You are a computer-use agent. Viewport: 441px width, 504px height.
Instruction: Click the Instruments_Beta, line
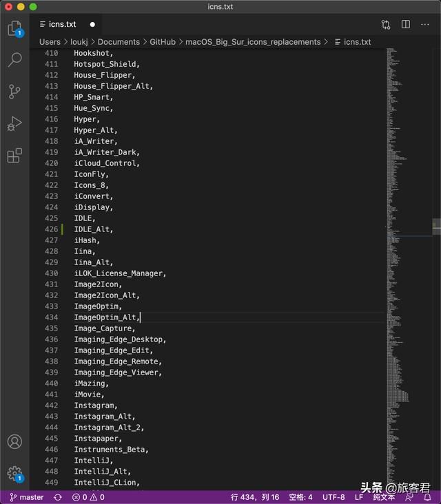coord(111,450)
